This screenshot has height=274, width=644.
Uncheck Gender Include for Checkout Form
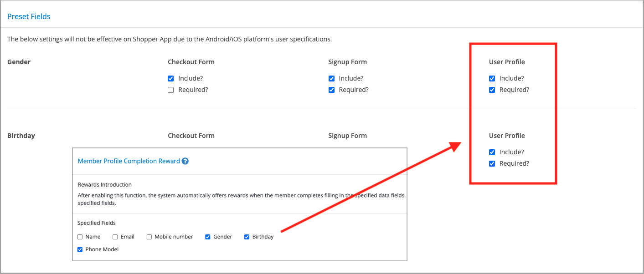point(171,78)
